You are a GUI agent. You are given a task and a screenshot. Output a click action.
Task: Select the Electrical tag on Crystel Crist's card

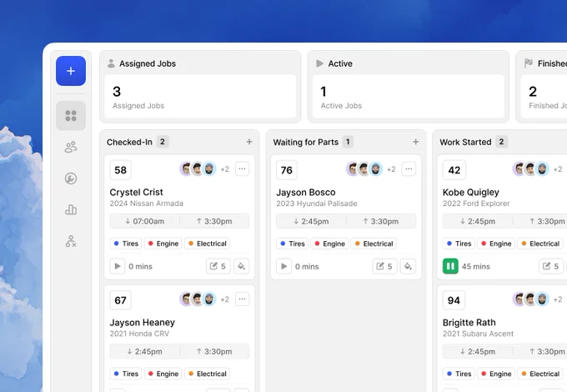pyautogui.click(x=207, y=244)
